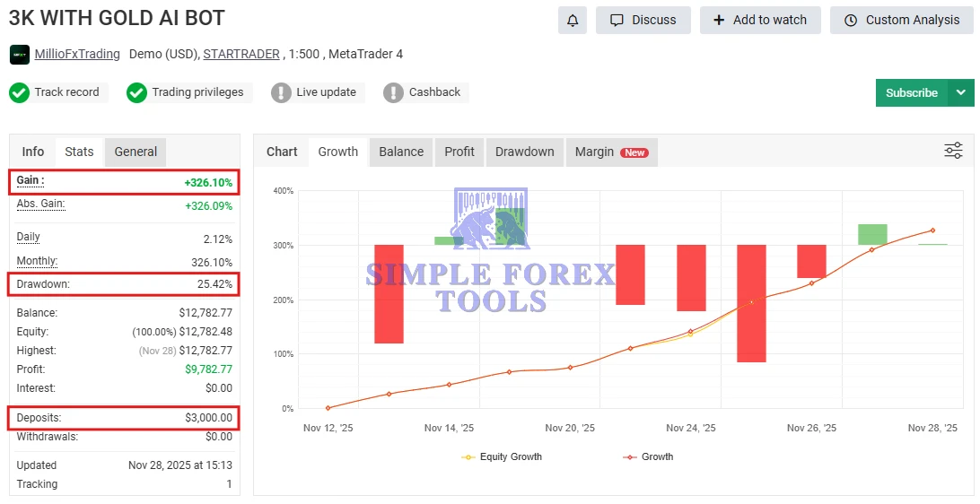Expand the Subscribe dropdown arrow
The height and width of the screenshot is (504, 980).
[961, 92]
